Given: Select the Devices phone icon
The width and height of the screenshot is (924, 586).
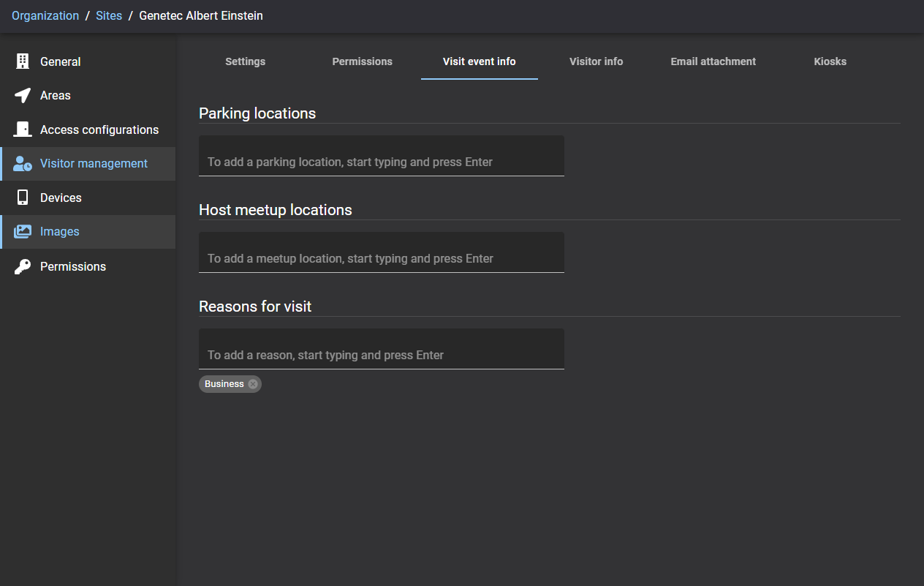Looking at the screenshot, I should [x=22, y=198].
